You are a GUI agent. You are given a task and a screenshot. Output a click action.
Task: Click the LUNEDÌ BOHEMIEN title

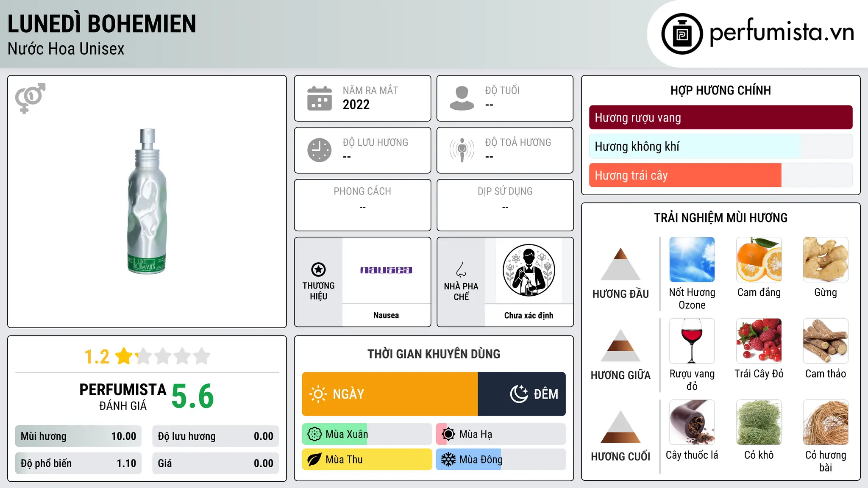(x=102, y=24)
